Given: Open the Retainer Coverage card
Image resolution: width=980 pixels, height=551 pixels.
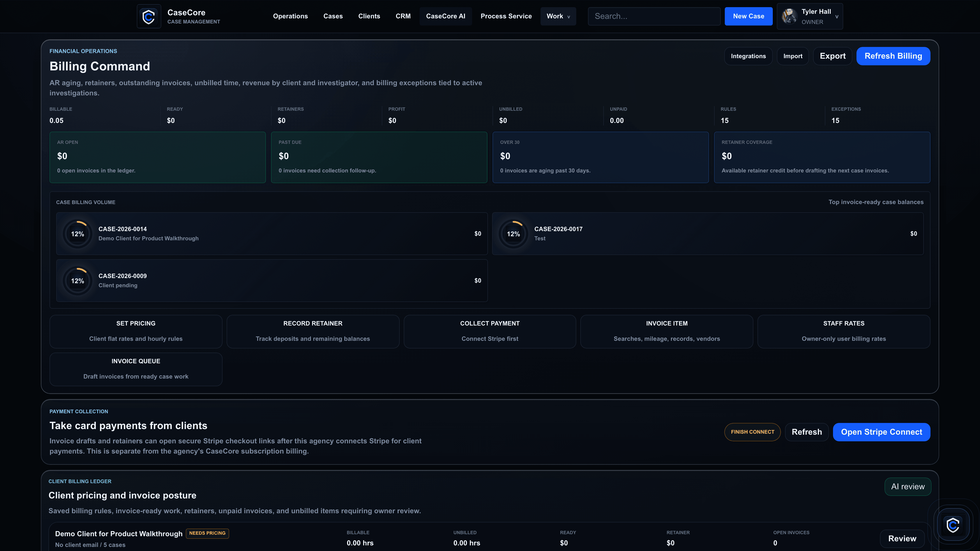Looking at the screenshot, I should point(822,157).
